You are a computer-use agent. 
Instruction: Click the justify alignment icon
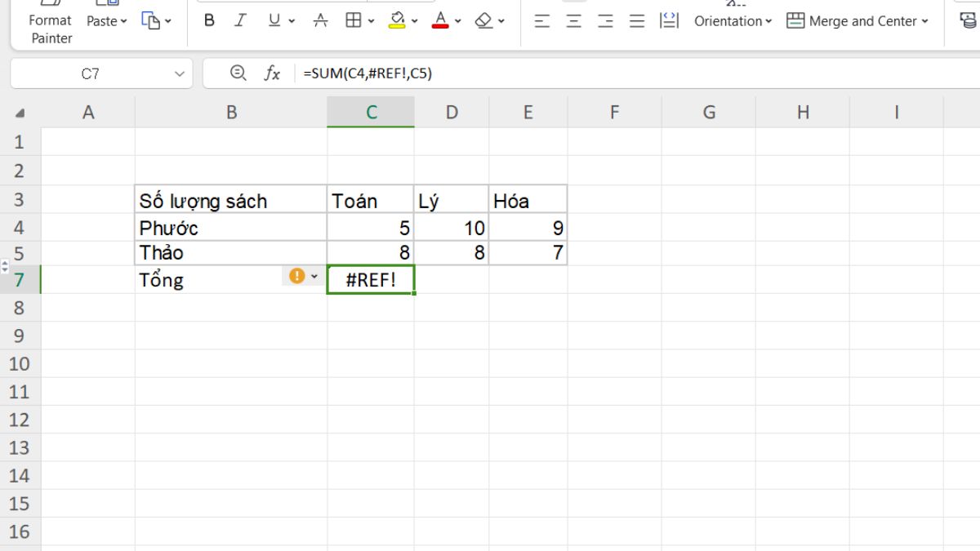637,22
